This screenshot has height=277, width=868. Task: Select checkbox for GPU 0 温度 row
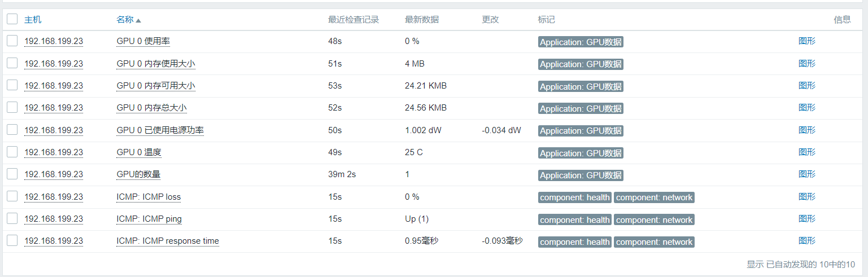pos(12,152)
